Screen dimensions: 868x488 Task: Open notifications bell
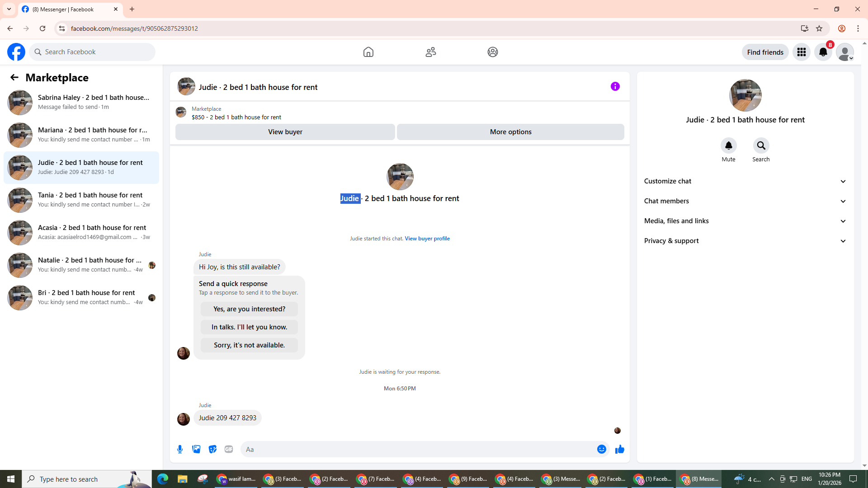click(823, 52)
